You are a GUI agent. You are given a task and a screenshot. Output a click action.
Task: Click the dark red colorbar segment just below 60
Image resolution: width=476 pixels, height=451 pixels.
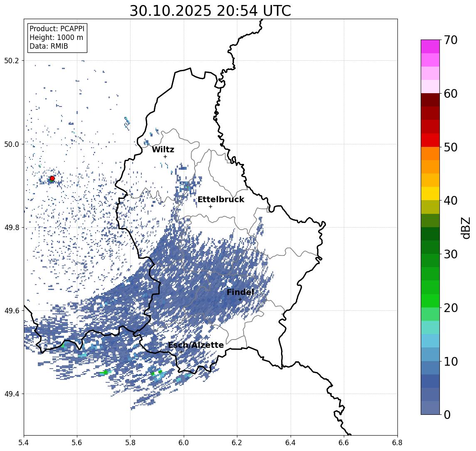pyautogui.click(x=430, y=100)
